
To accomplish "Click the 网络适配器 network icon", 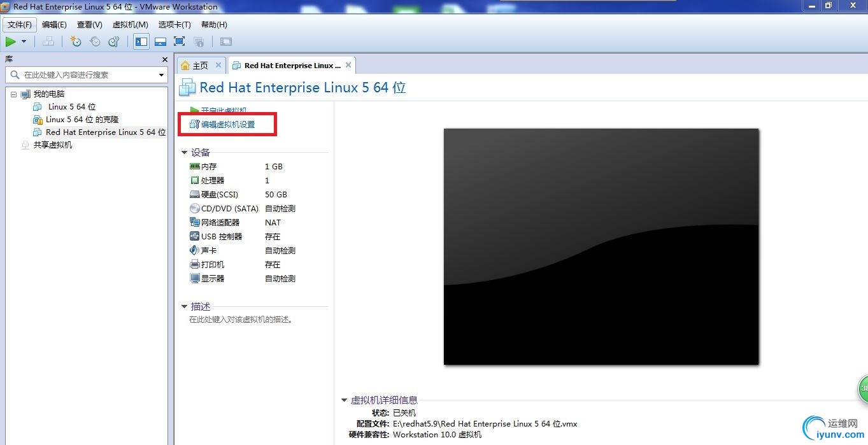I will (195, 223).
